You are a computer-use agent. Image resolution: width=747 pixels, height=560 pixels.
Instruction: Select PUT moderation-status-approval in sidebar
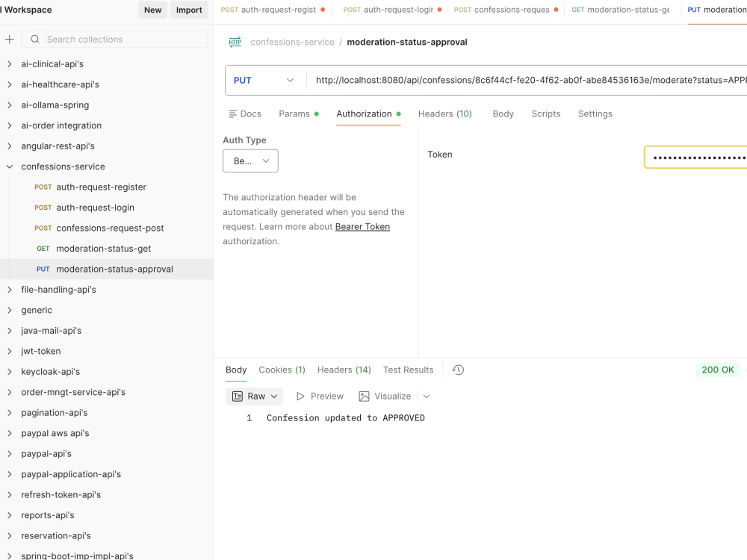tap(107, 269)
